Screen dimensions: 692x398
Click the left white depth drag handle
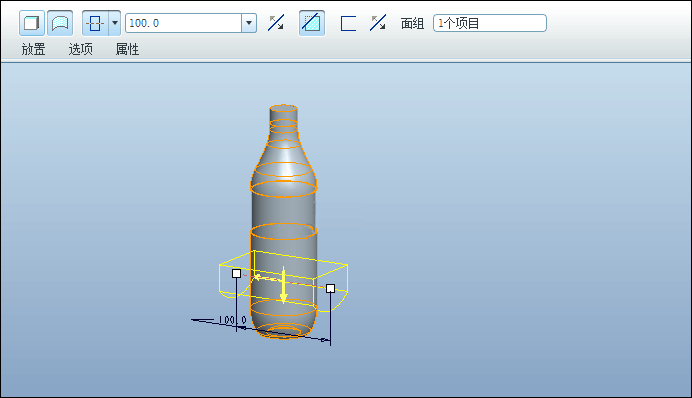tap(237, 274)
